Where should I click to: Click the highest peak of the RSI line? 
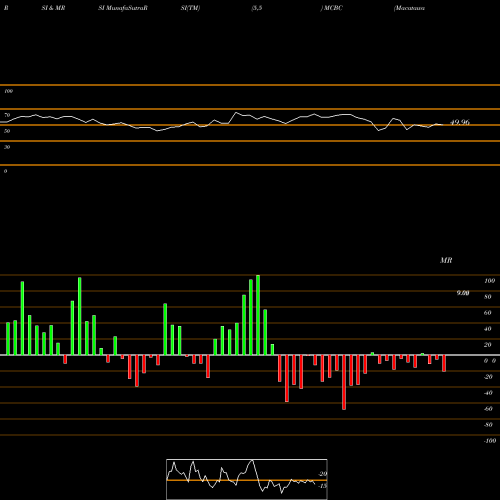[x=236, y=113]
